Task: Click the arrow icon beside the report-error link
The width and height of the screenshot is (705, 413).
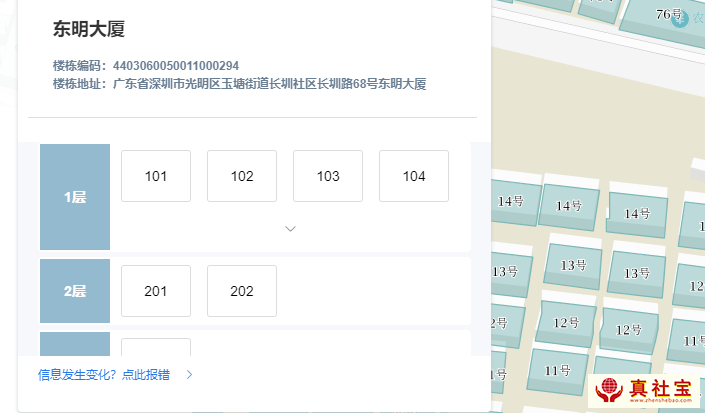Action: 189,375
